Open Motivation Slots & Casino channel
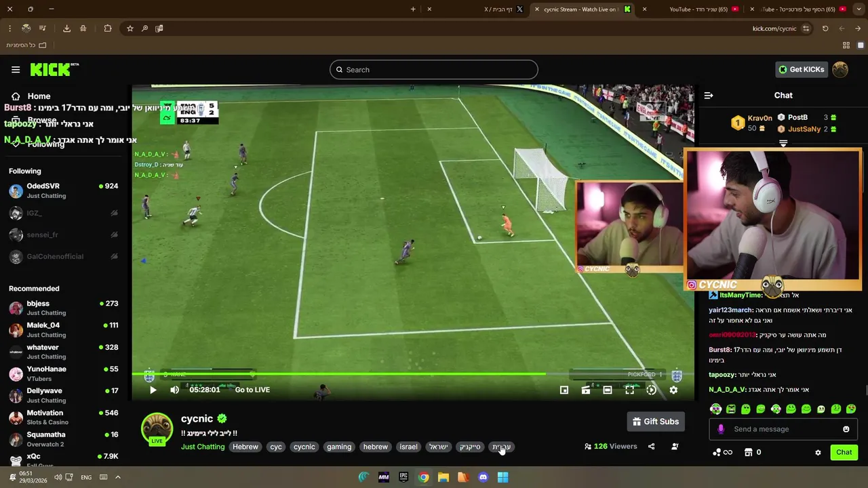Viewport: 868px width, 488px height. click(x=64, y=417)
